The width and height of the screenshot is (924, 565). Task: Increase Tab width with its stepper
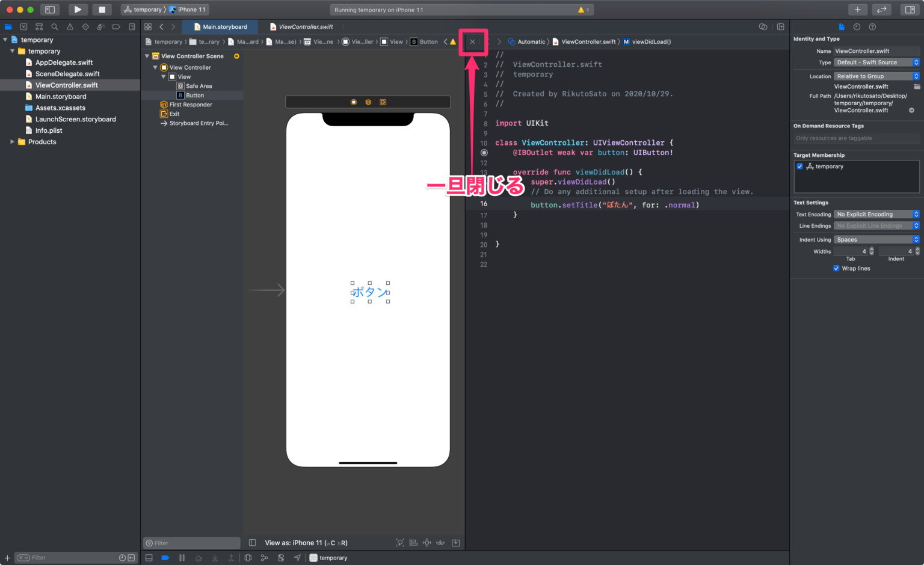872,249
